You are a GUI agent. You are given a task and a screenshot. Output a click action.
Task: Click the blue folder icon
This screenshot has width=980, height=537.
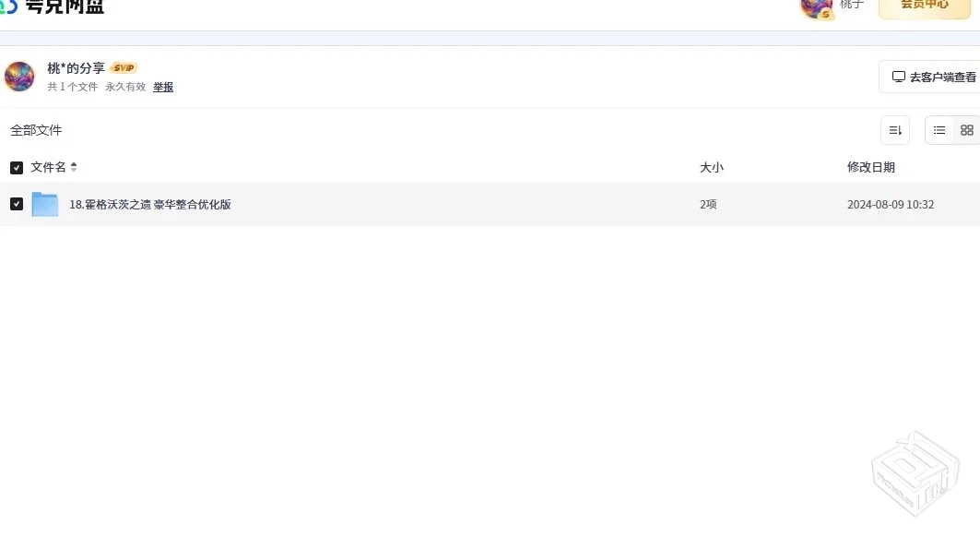pyautogui.click(x=44, y=204)
